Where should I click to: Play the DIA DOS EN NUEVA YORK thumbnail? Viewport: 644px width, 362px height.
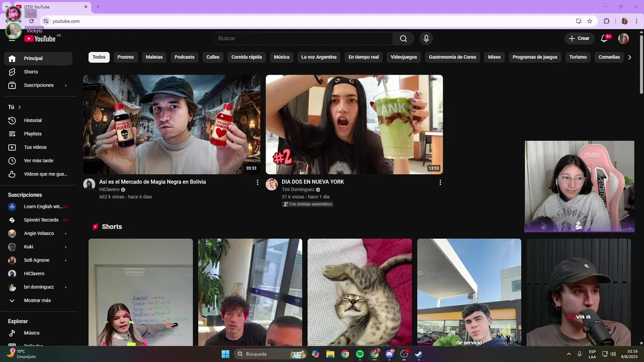[354, 125]
